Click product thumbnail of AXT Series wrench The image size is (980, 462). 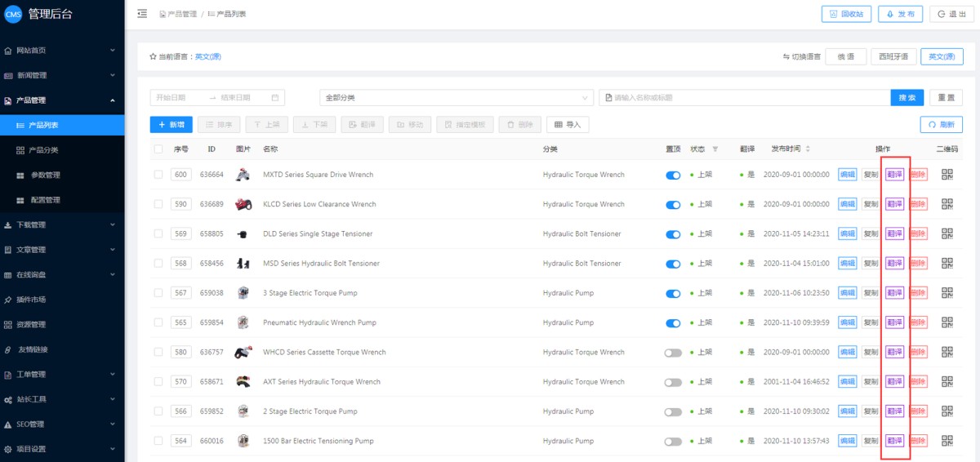click(243, 382)
